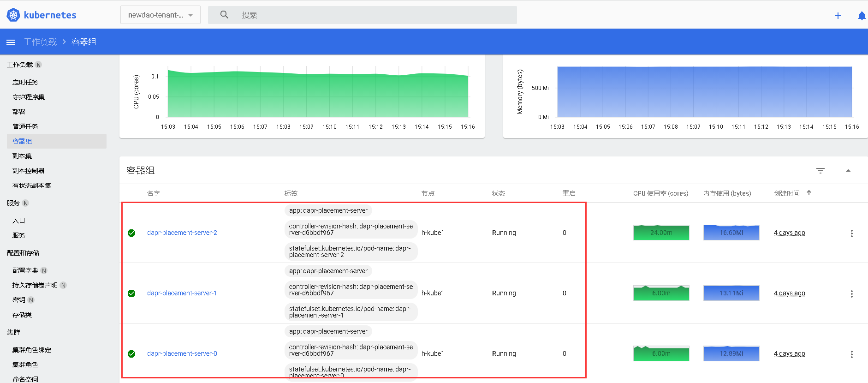Click h-kube1 node of dapr-placement-server-2

coord(433,233)
